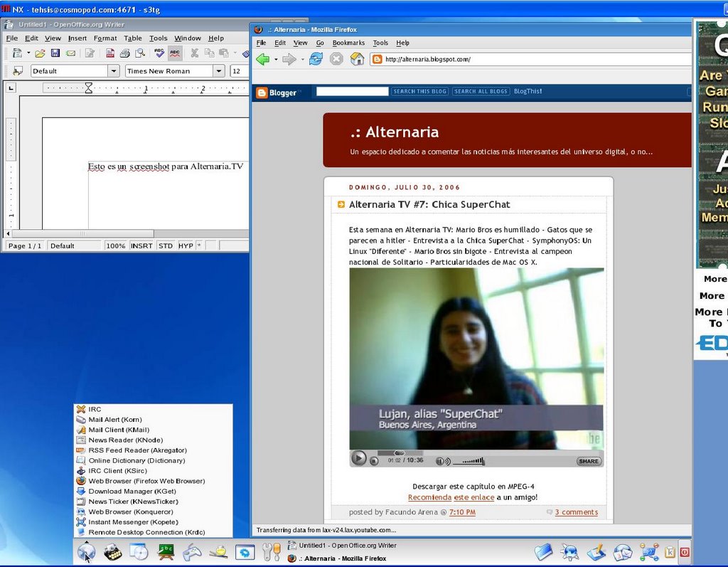Click the ruler tab stop type selector

(11, 88)
